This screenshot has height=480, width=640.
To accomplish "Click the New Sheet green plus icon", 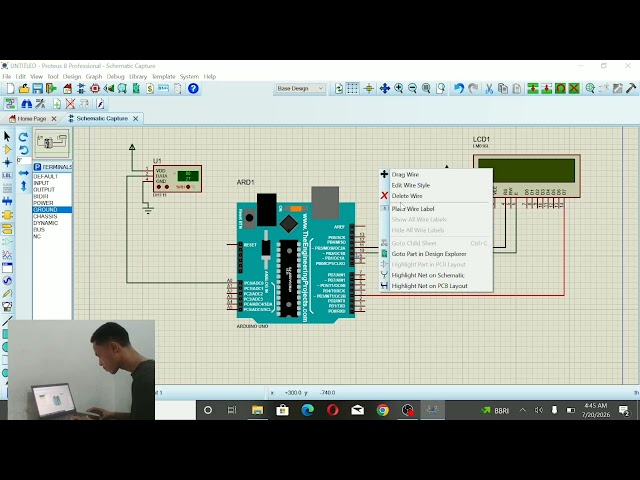I will pos(56,104).
